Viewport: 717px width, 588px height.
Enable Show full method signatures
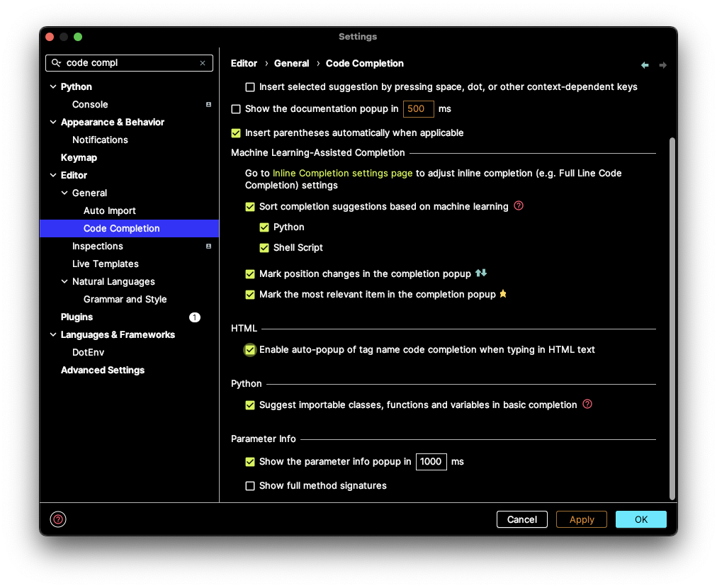pyautogui.click(x=250, y=486)
